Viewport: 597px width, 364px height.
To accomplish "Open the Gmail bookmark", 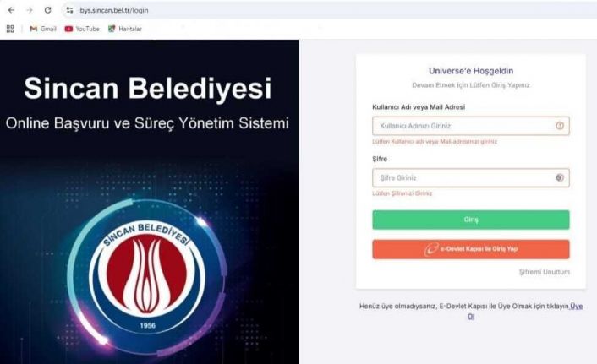I will pos(43,29).
